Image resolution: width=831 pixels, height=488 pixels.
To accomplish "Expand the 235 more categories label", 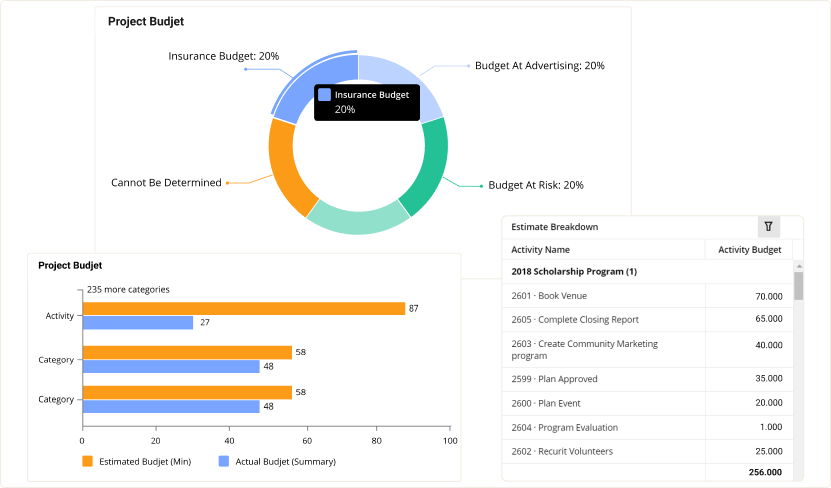I will [128, 289].
